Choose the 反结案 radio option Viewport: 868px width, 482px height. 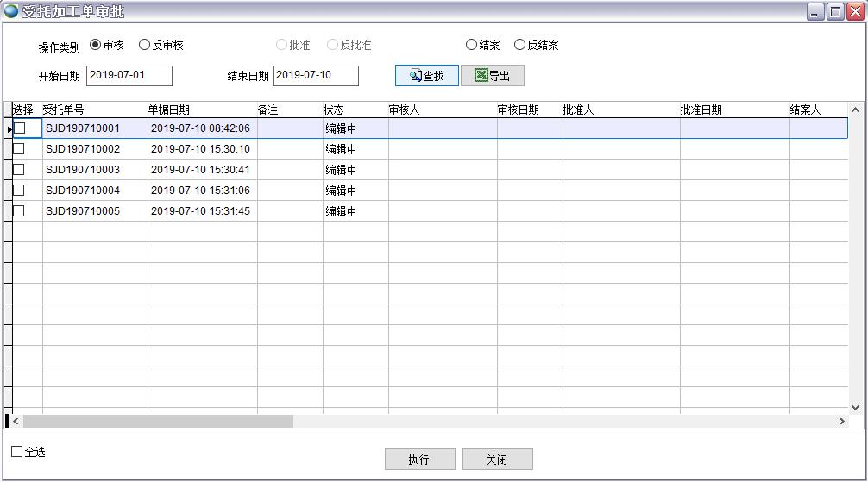click(x=519, y=45)
